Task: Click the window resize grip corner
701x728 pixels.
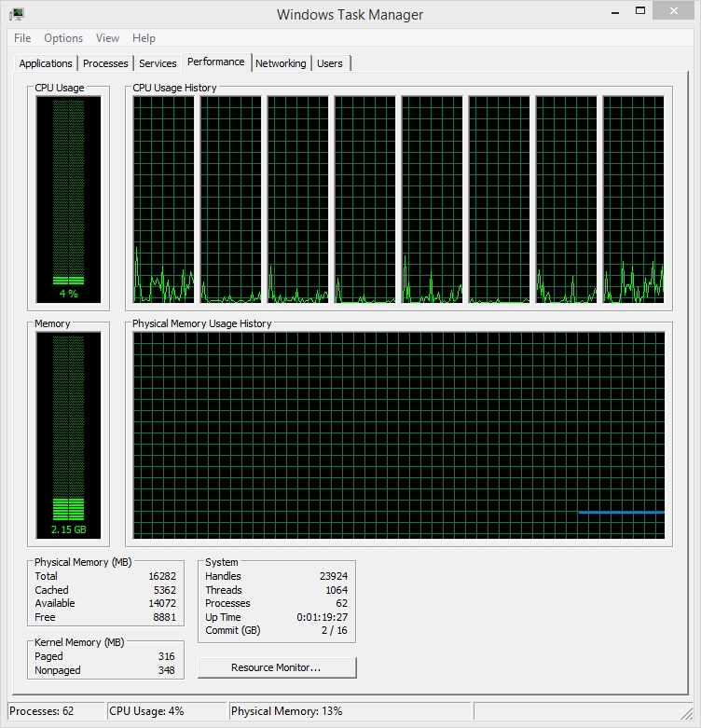Action: [x=687, y=713]
